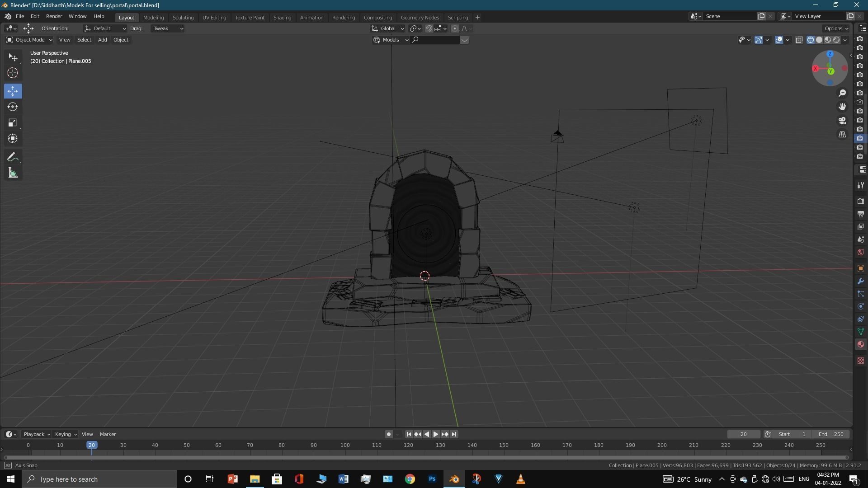
Task: Open the Object Constraints properties tab
Action: [x=861, y=319]
